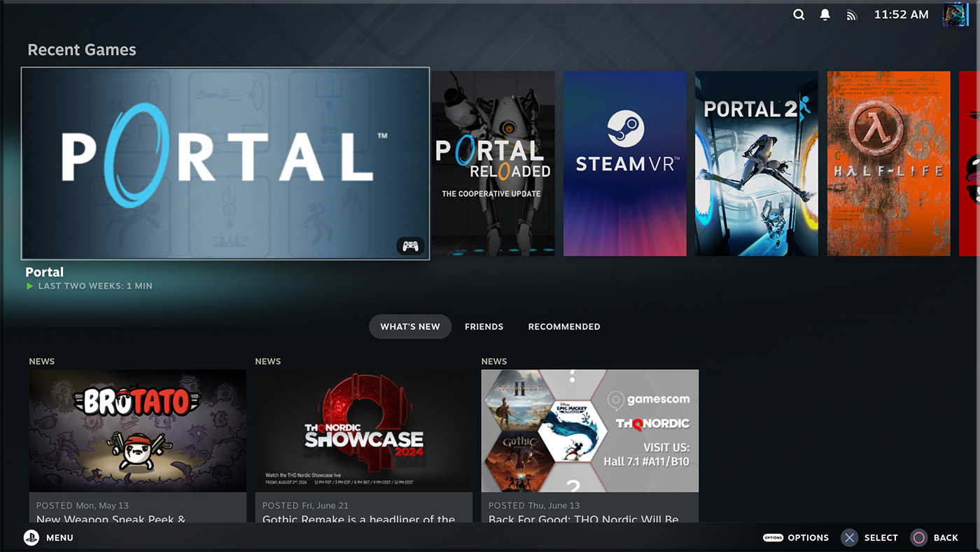View notifications via the bell icon
980x552 pixels.
coord(825,14)
